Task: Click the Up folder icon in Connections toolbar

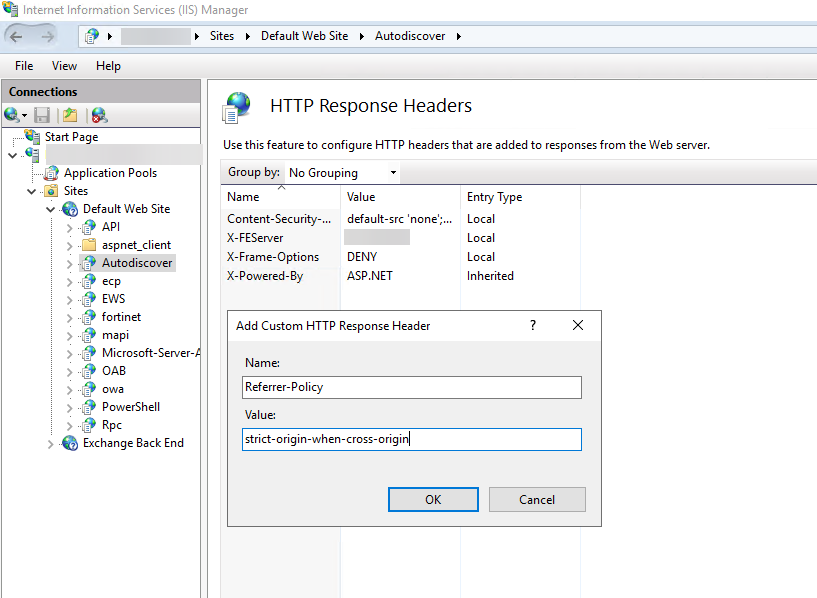Action: [x=70, y=115]
